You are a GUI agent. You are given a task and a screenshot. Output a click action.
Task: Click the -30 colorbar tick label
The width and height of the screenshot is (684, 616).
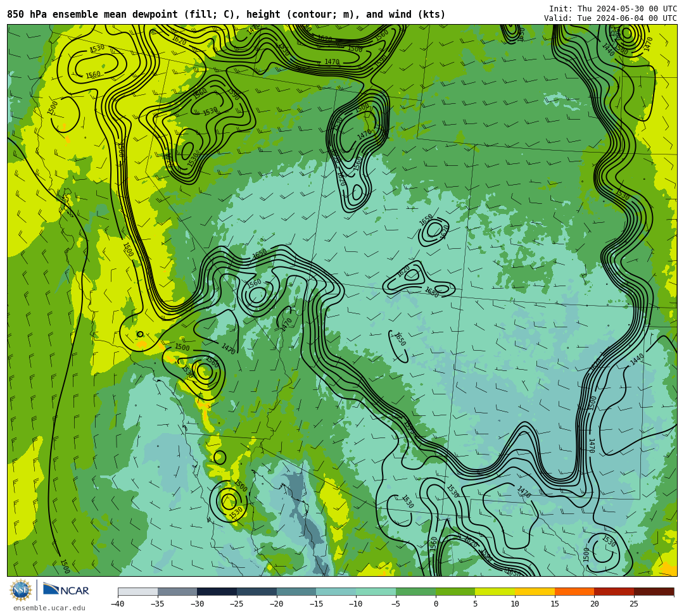click(x=197, y=604)
